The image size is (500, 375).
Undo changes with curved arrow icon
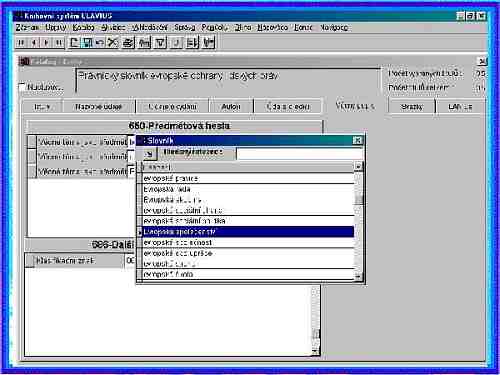(x=99, y=43)
